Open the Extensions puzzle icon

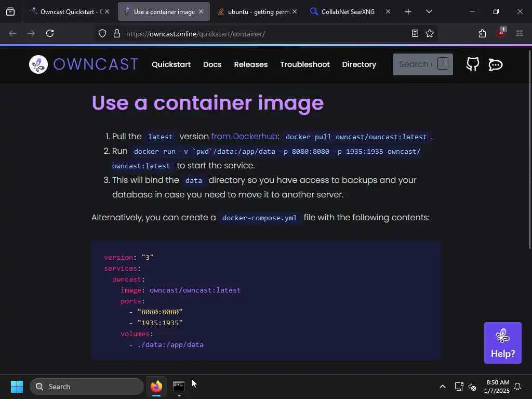[x=482, y=34]
